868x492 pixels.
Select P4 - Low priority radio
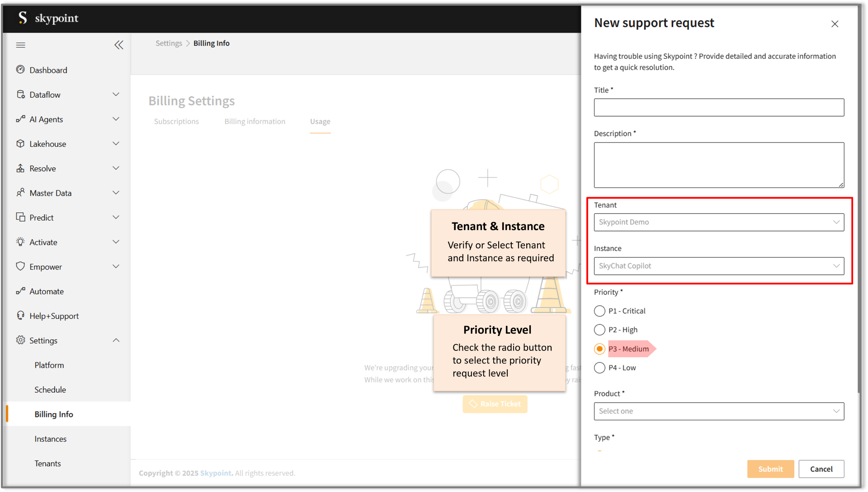click(599, 368)
